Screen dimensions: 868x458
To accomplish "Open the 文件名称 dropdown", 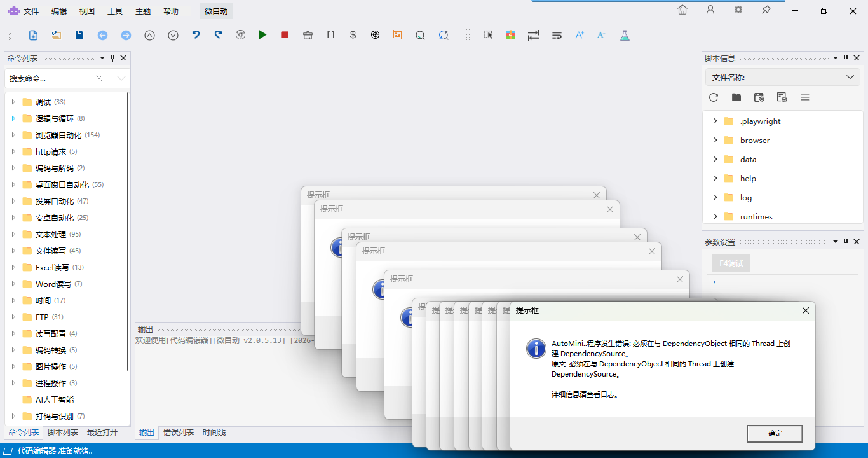I will (783, 77).
